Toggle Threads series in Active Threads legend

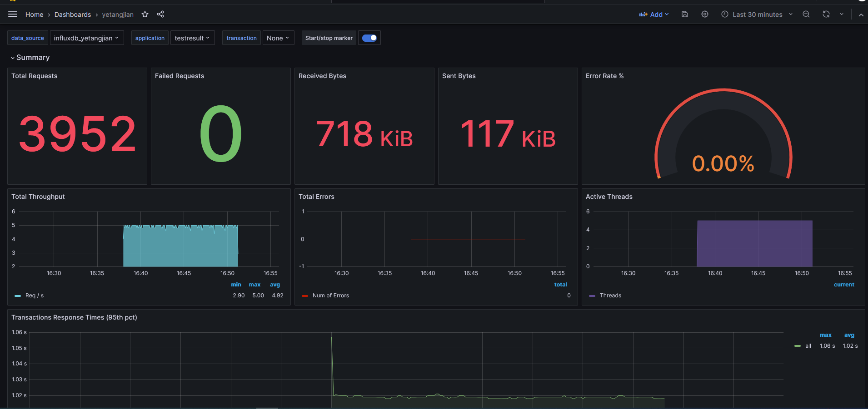coord(611,295)
